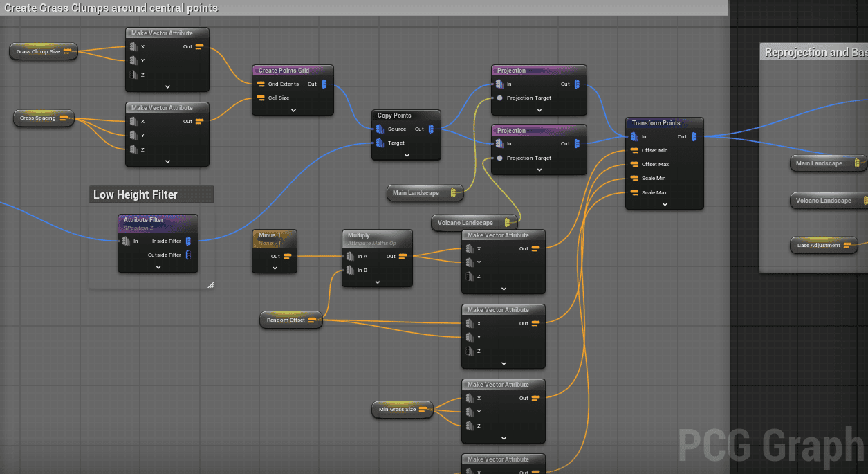Click Offset Max pin on Transform Points
868x474 pixels.
point(634,165)
